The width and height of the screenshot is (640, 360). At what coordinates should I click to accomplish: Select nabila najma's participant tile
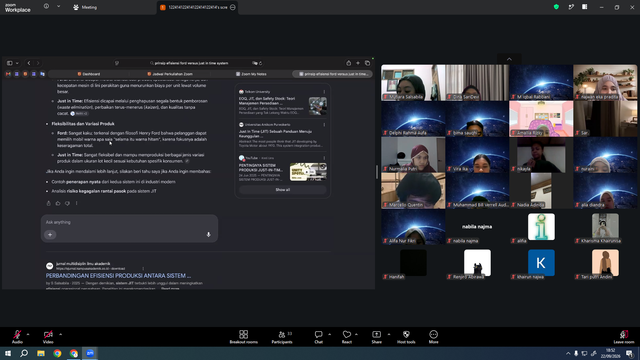click(x=477, y=227)
